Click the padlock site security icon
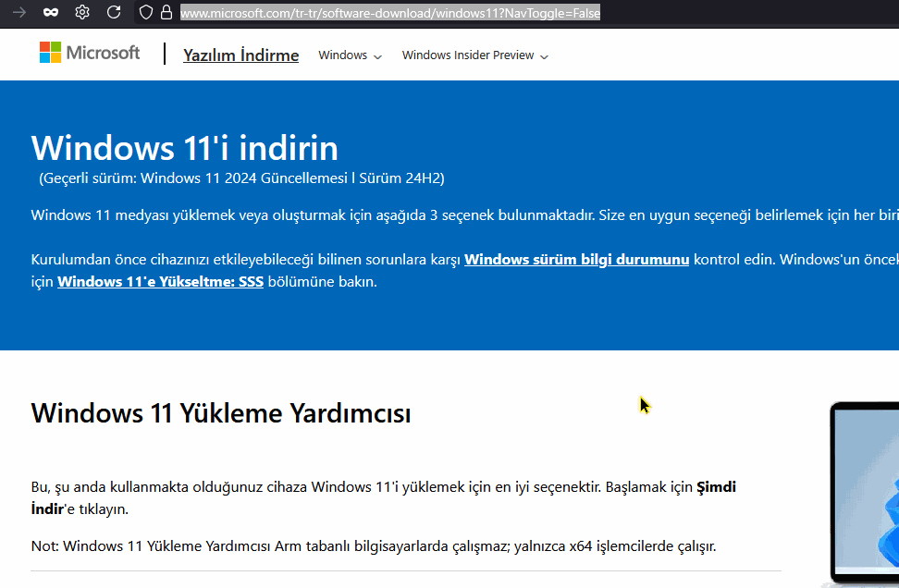Viewport: 899px width, 588px height. click(x=166, y=12)
